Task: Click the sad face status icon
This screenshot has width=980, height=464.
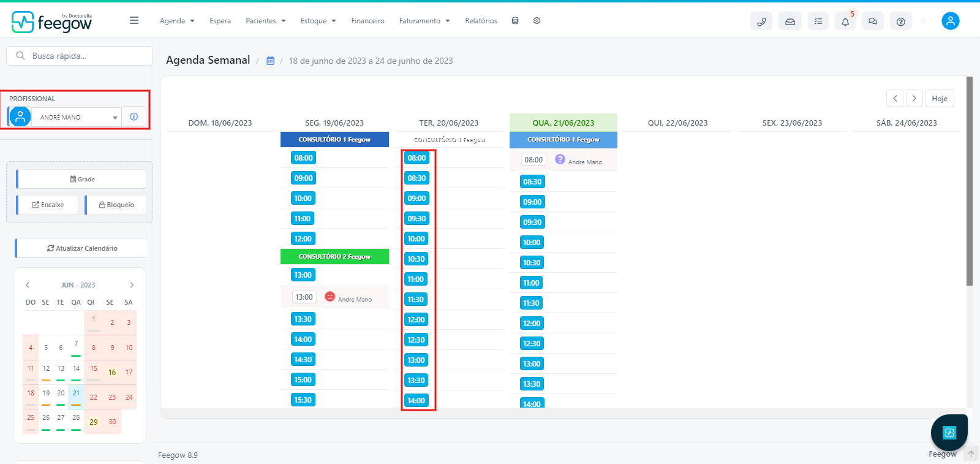Action: [x=330, y=297]
